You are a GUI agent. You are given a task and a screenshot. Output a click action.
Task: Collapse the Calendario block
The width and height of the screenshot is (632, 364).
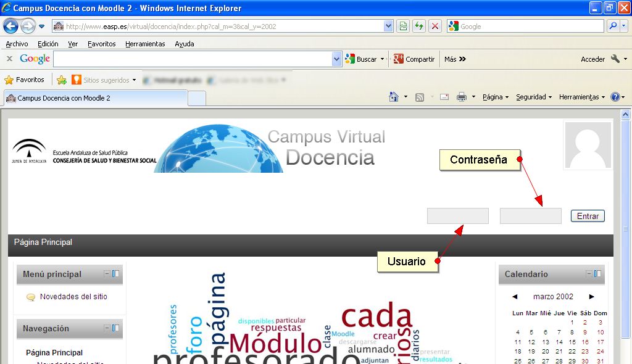tap(589, 274)
